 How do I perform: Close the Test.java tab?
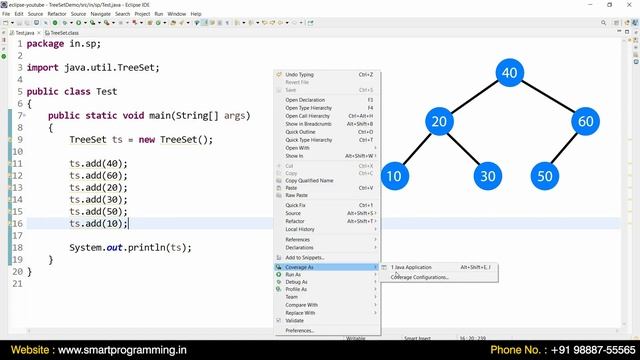[x=39, y=33]
